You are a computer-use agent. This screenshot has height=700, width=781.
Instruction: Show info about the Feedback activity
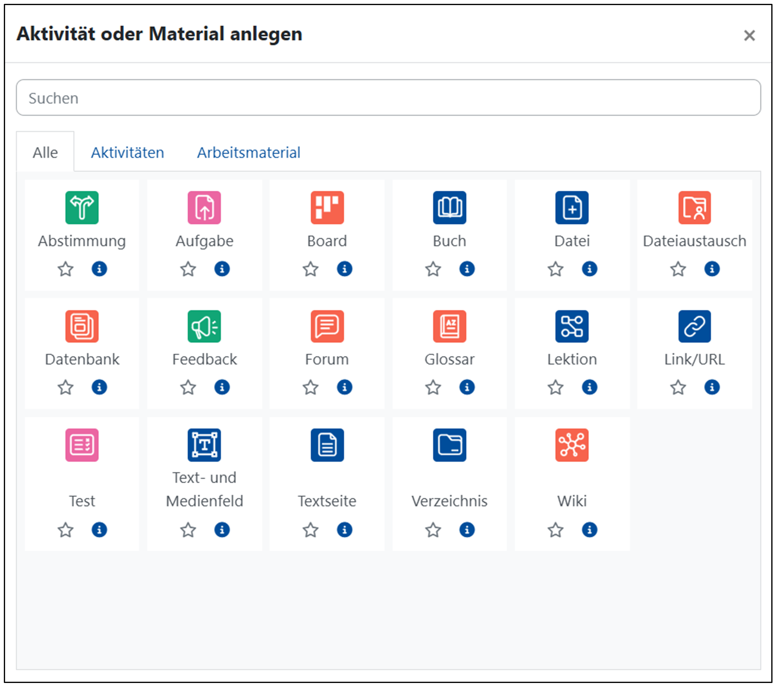(222, 387)
